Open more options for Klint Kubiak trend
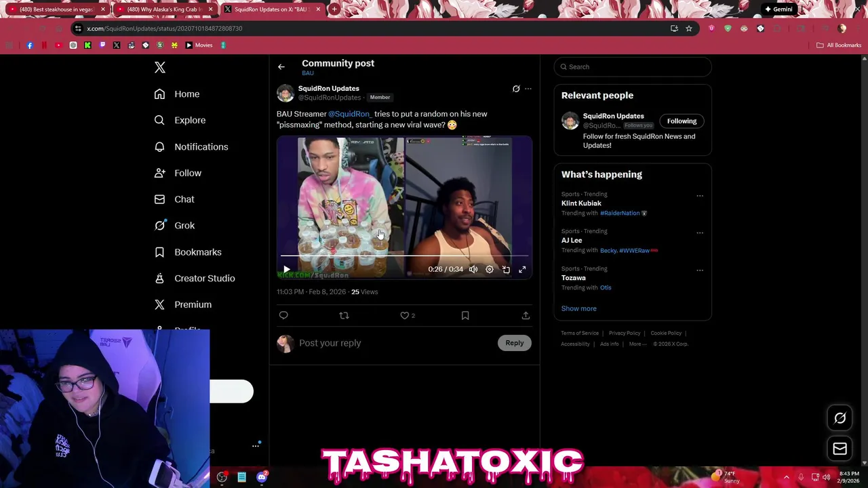Screen dimensions: 868x488 [700, 196]
